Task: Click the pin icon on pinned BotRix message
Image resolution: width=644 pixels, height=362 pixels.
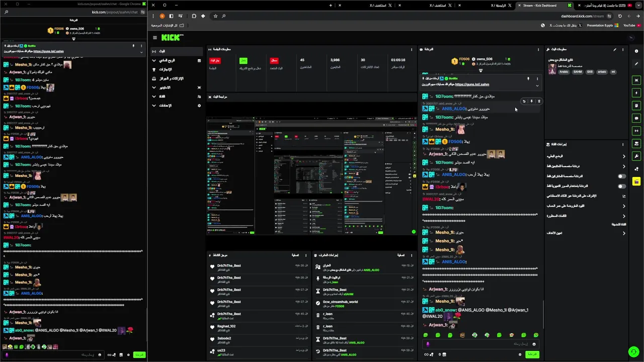Action: point(528,78)
